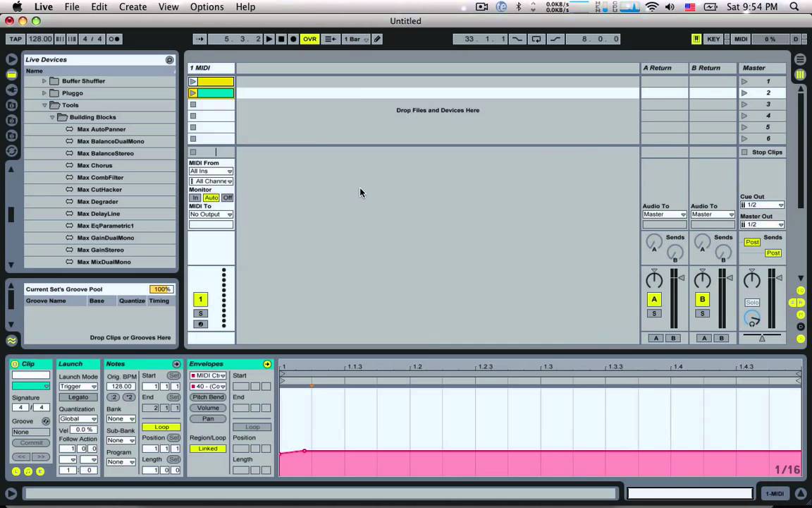Click the Linked region/loop button
This screenshot has height=508, width=812.
click(x=208, y=449)
